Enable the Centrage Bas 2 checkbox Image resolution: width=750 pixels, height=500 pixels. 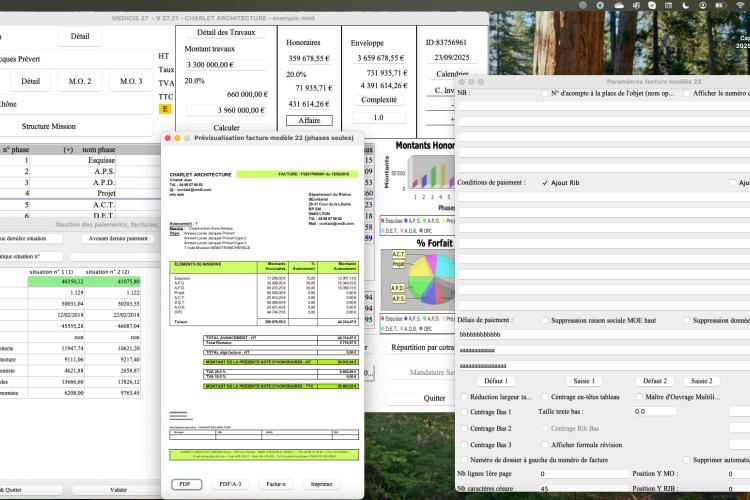pyautogui.click(x=464, y=428)
